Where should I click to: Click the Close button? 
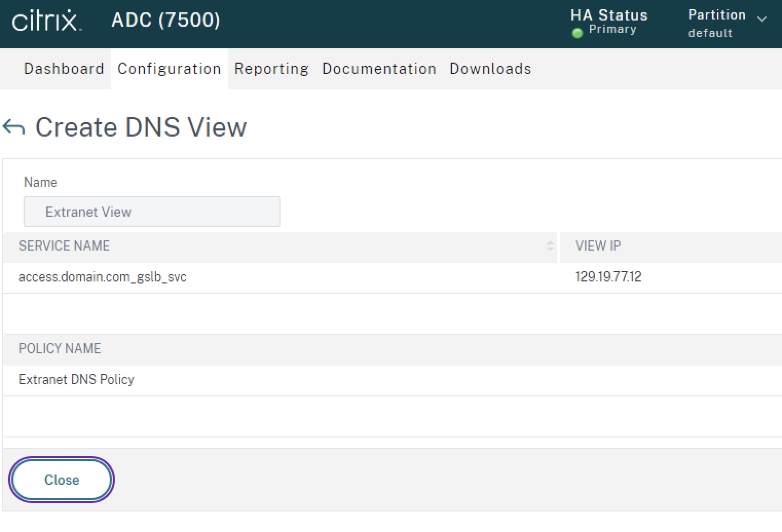click(61, 480)
